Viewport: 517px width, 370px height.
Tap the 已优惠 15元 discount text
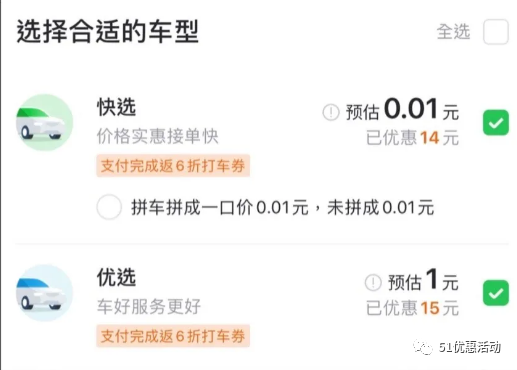tap(412, 308)
